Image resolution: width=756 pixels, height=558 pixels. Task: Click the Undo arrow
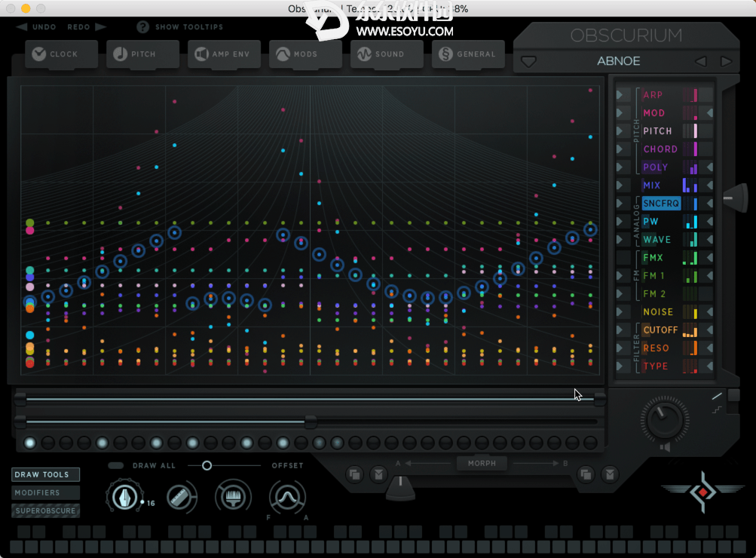(x=22, y=27)
